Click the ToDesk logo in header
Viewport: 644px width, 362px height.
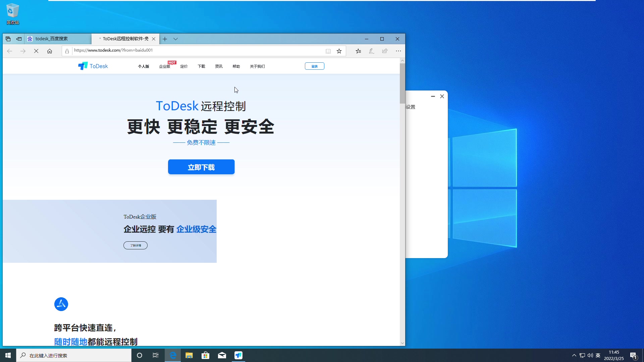point(93,66)
